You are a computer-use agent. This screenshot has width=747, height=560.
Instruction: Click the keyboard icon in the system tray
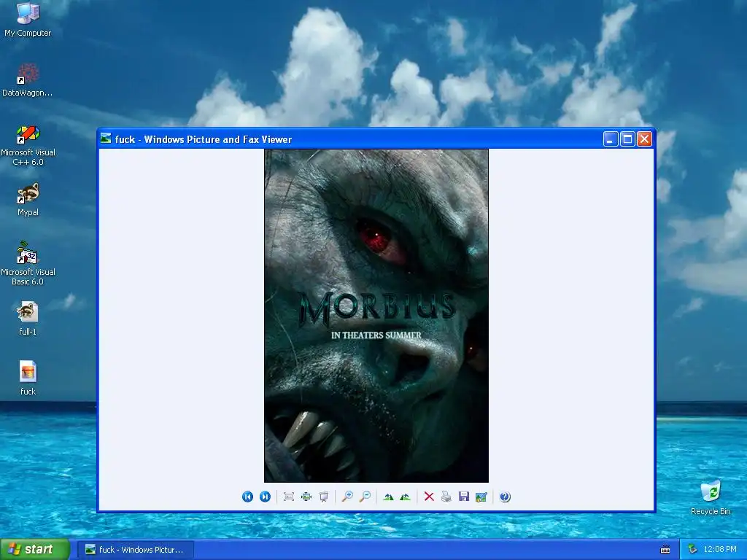coord(665,550)
